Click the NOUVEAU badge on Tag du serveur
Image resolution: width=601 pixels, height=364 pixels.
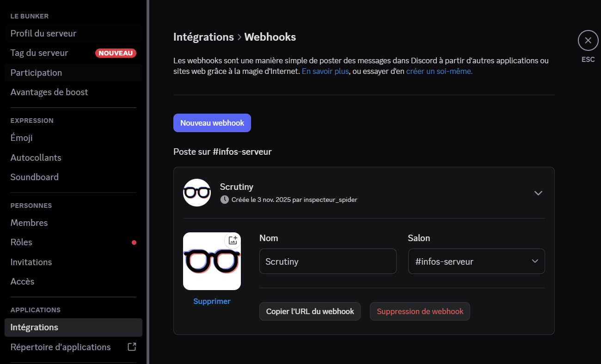click(x=116, y=53)
